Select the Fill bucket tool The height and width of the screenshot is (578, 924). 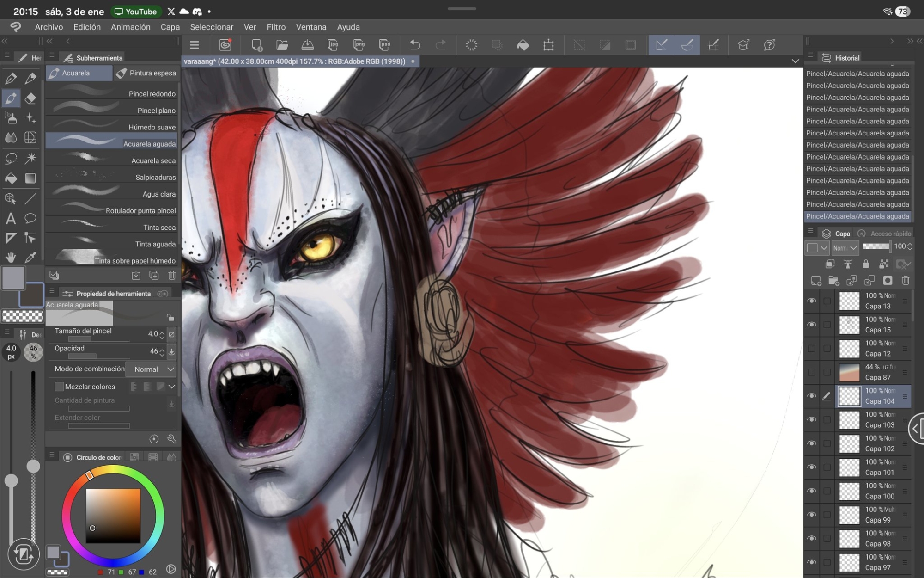[11, 178]
